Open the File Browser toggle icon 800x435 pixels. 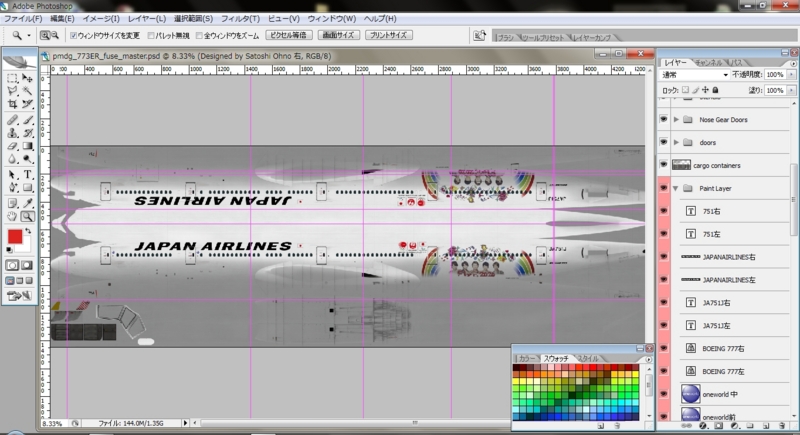[x=480, y=36]
